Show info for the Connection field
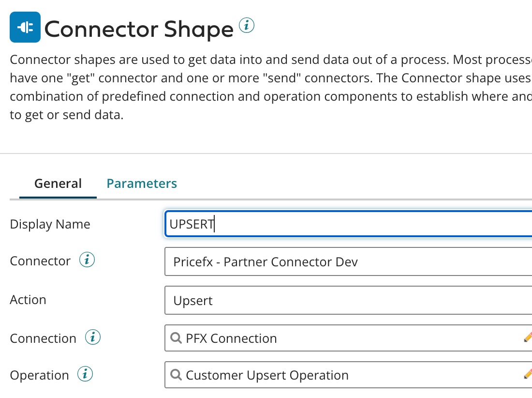Viewport: 532px width, 398px height. point(92,338)
